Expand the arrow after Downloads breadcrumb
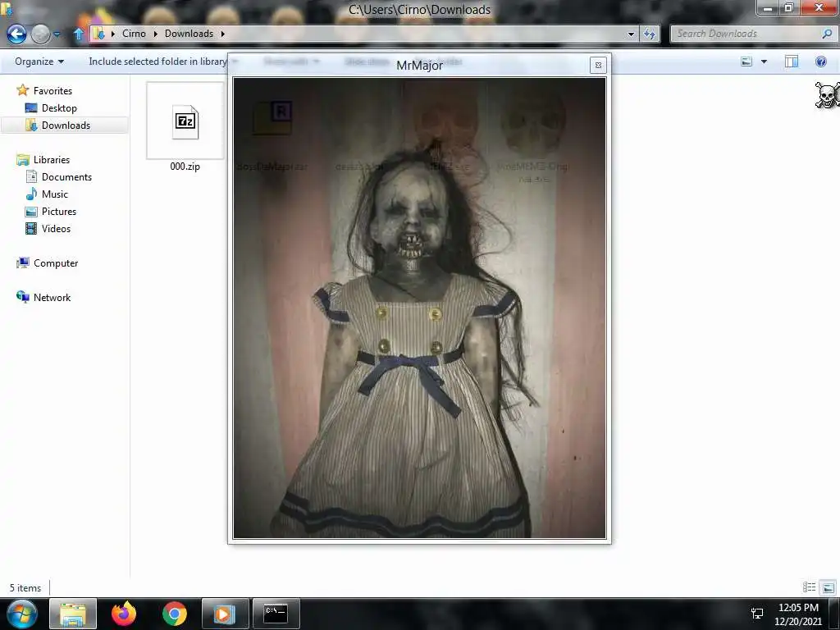The width and height of the screenshot is (840, 630). tap(223, 34)
